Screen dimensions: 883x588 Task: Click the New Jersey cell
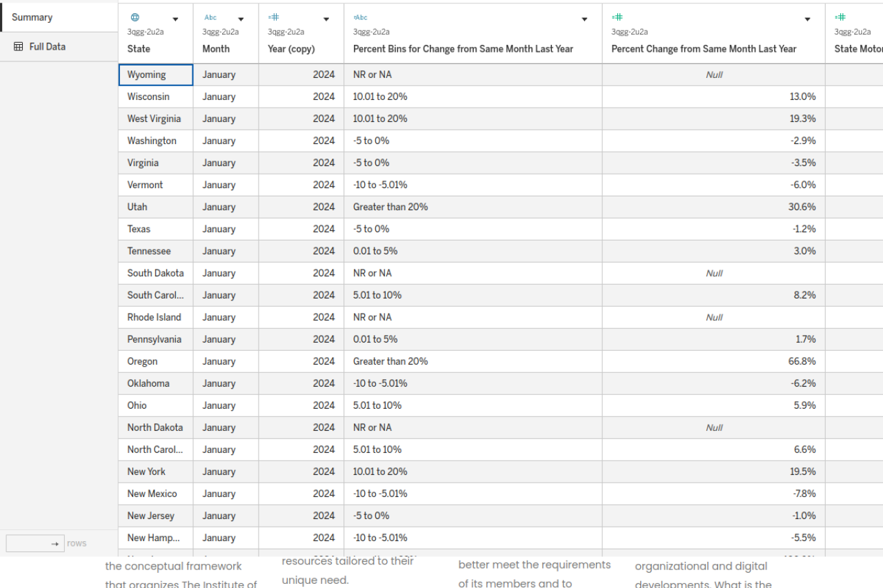click(x=156, y=516)
